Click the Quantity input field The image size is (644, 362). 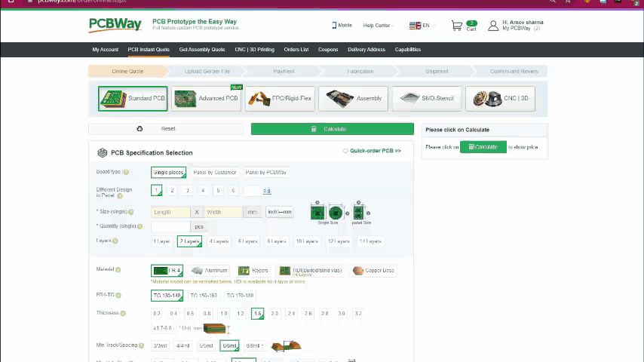click(170, 227)
